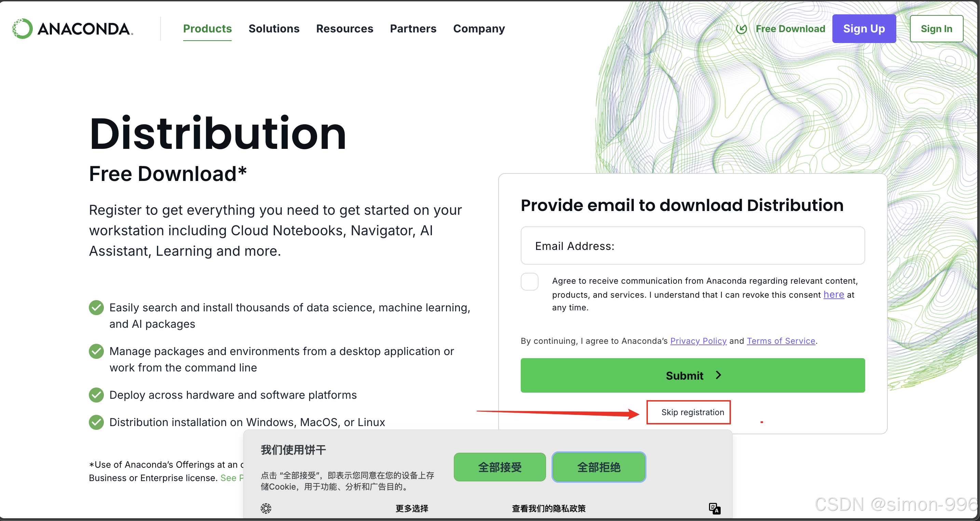
Task: Check the agree to receive communication checkbox
Action: tap(530, 282)
